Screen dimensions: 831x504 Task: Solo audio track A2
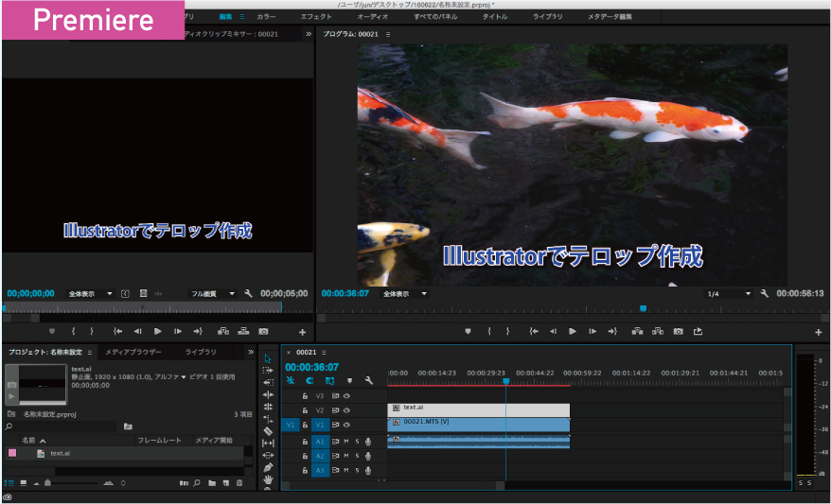357,456
